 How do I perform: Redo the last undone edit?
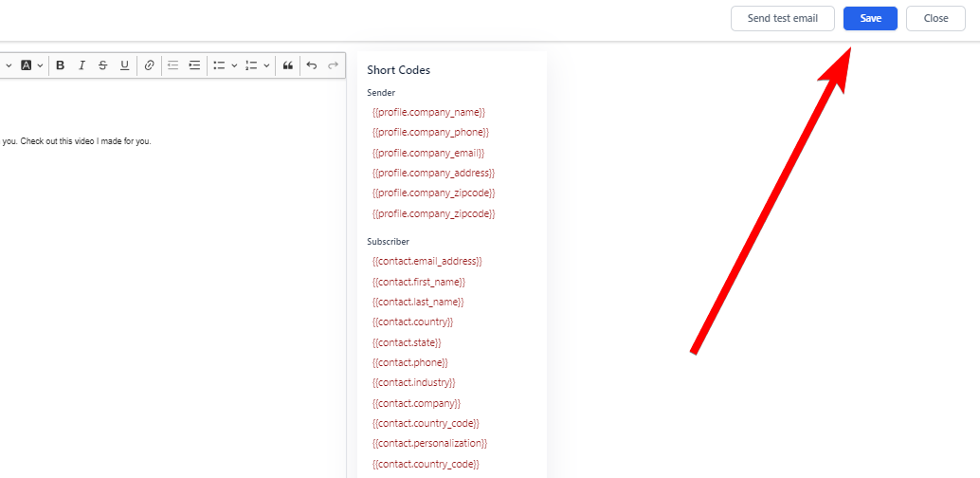(333, 65)
